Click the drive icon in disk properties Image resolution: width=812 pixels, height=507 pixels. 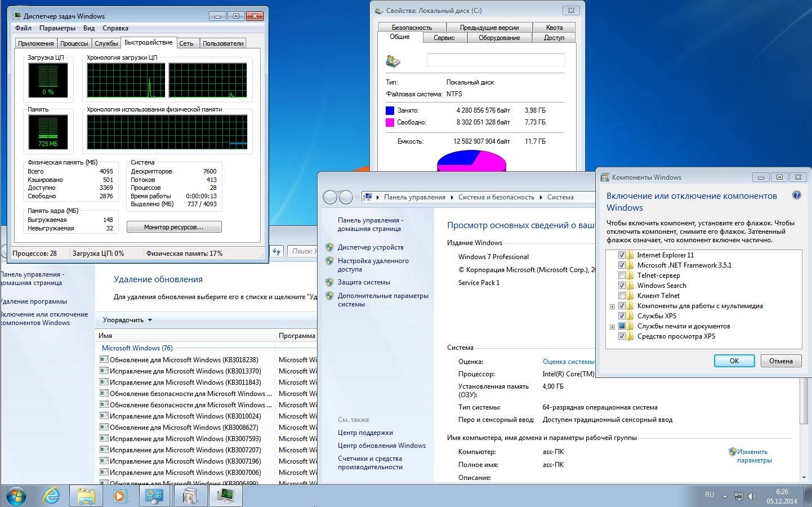coord(393,61)
